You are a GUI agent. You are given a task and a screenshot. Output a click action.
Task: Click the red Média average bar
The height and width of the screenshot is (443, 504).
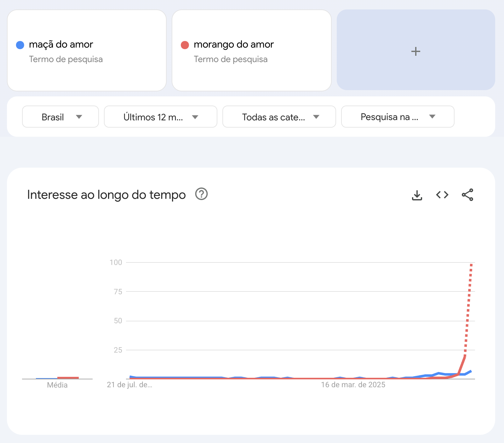coord(68,377)
